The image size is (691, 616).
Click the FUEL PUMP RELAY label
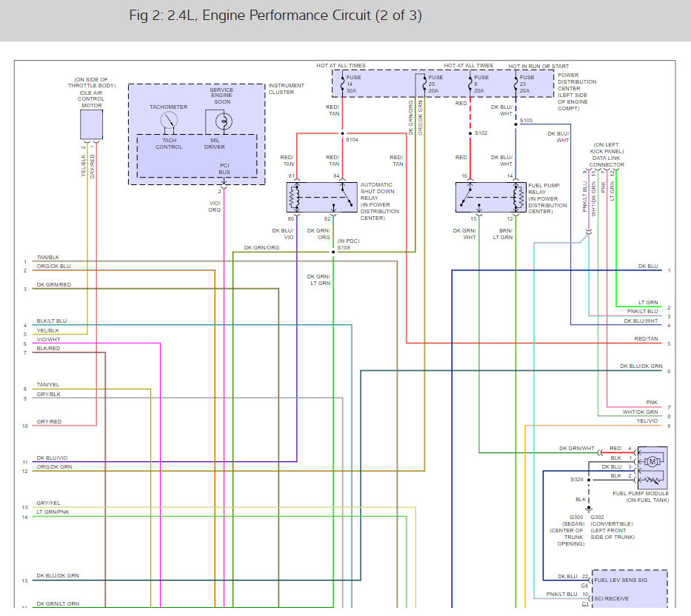coord(544,189)
